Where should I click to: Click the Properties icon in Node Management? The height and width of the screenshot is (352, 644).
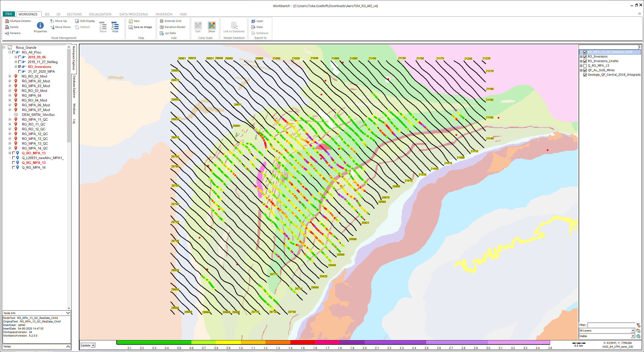pyautogui.click(x=40, y=25)
